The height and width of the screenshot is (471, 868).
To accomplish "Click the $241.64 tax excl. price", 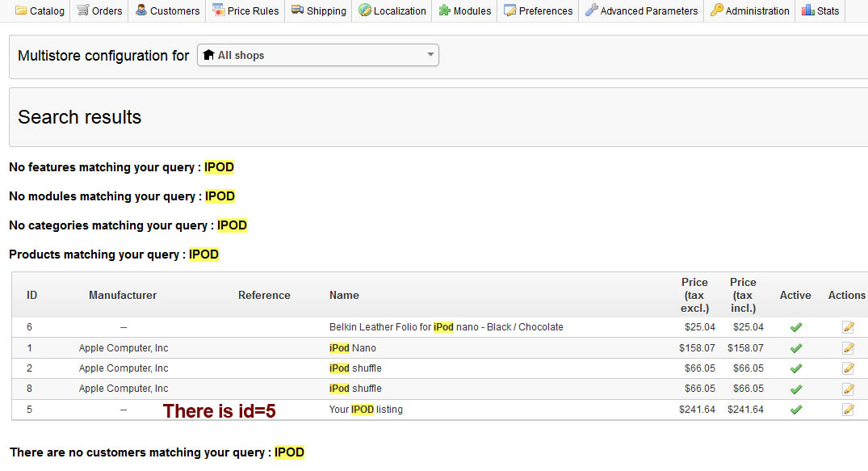I will pyautogui.click(x=697, y=410).
